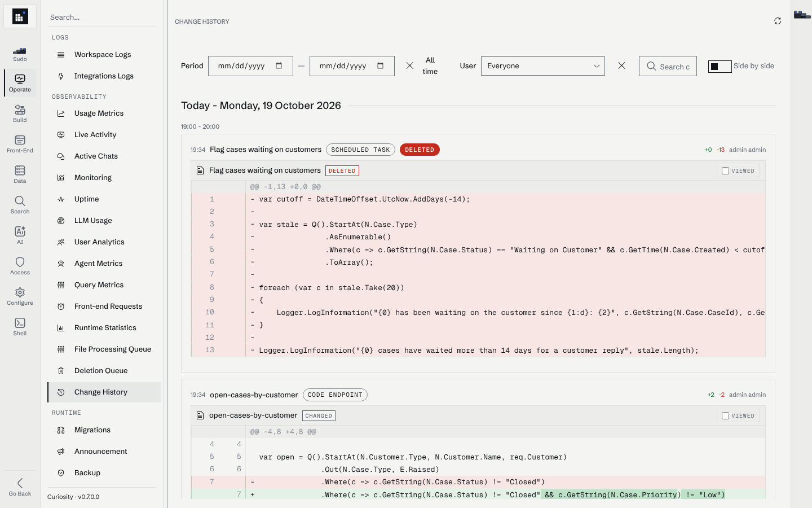Open Live Activity in the sidebar
The height and width of the screenshot is (508, 812).
tap(104, 135)
